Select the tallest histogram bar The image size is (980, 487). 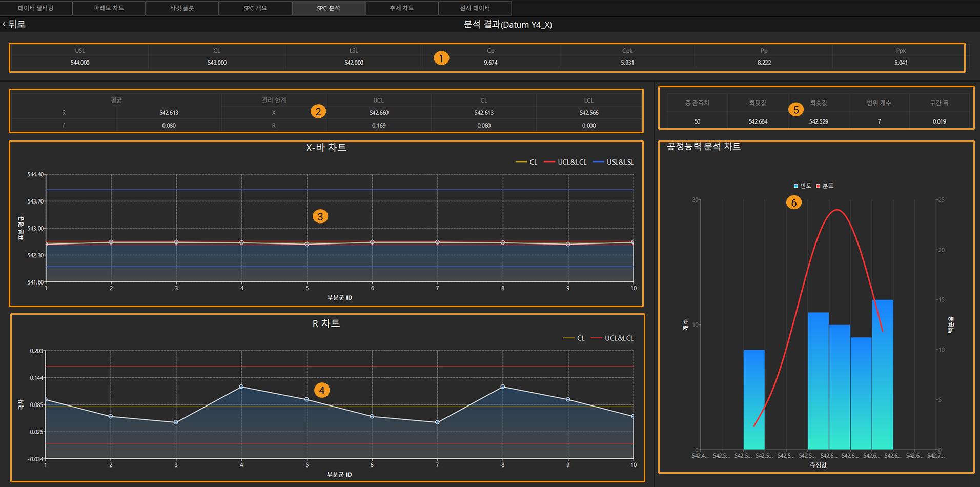click(882, 375)
